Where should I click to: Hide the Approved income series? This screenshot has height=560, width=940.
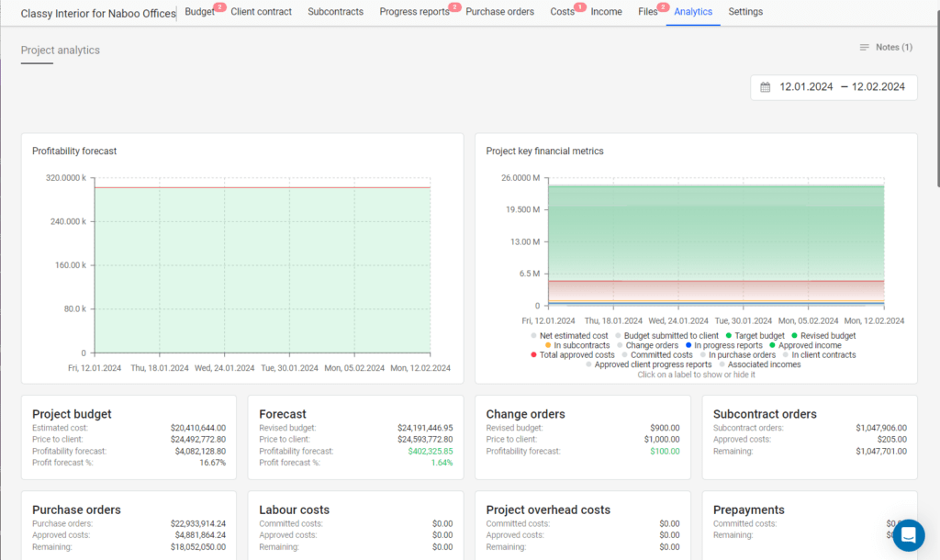click(805, 345)
